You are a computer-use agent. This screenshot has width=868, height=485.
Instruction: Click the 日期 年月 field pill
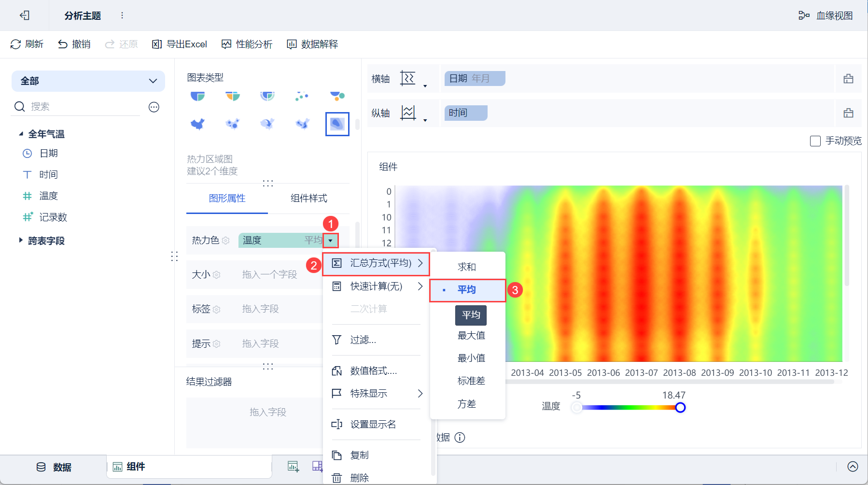pyautogui.click(x=475, y=78)
